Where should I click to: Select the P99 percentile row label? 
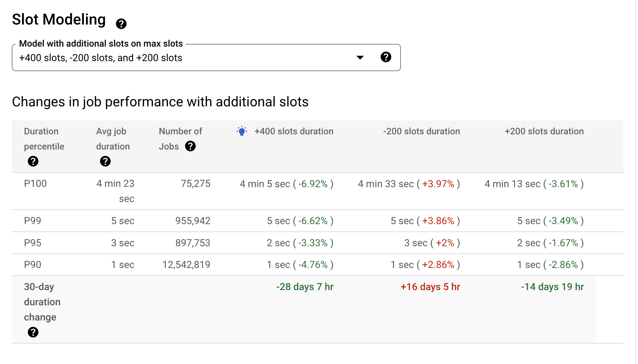[32, 221]
